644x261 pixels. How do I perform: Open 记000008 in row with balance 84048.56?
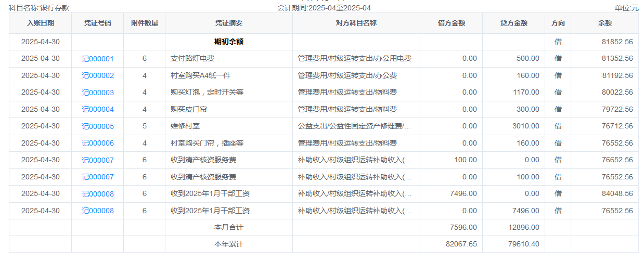pyautogui.click(x=97, y=194)
